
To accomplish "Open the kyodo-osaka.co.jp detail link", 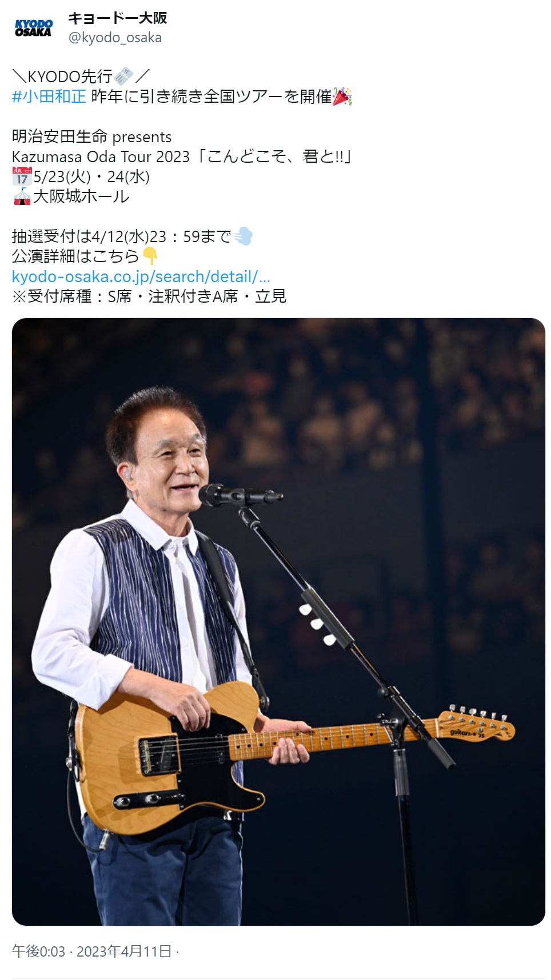I will (141, 276).
